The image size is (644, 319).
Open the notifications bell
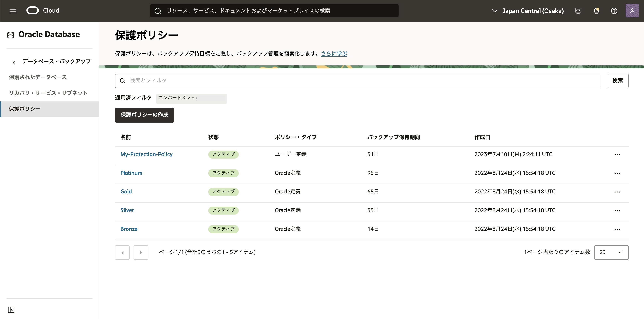point(596,11)
